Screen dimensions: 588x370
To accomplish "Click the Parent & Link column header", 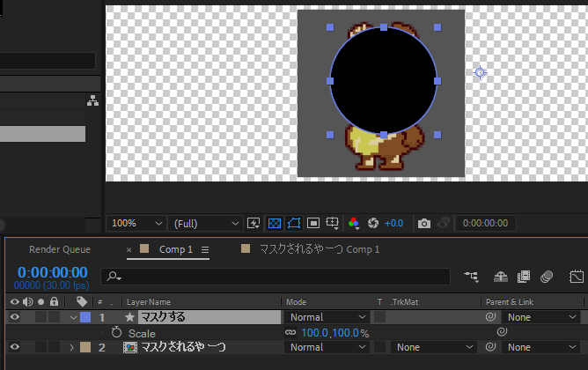I will (x=510, y=302).
